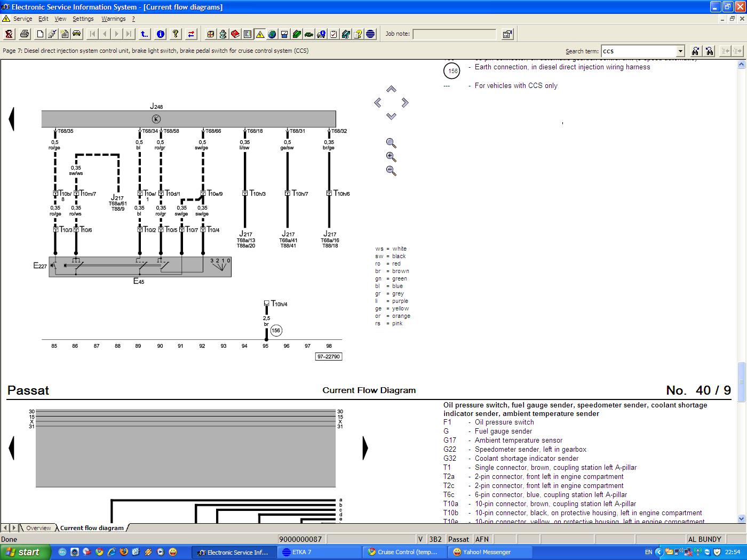Go to next page toolbar arrow
The image size is (747, 560).
tap(117, 34)
